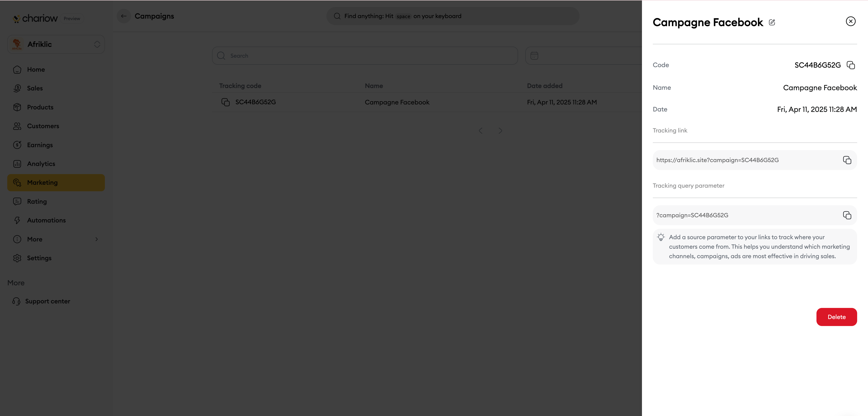Click the 'Date added' column header
This screenshot has height=416, width=868.
pyautogui.click(x=545, y=86)
